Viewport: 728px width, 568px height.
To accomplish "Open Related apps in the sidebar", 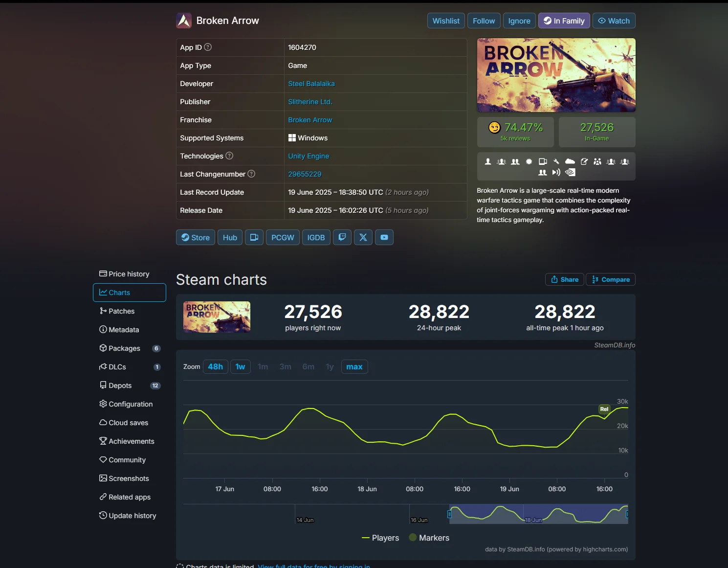I will pyautogui.click(x=130, y=497).
